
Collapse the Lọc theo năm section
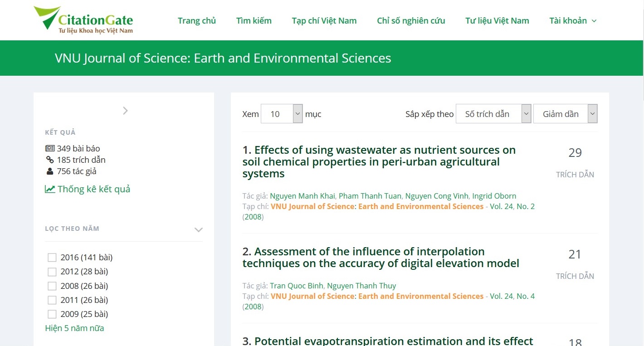[x=198, y=229]
